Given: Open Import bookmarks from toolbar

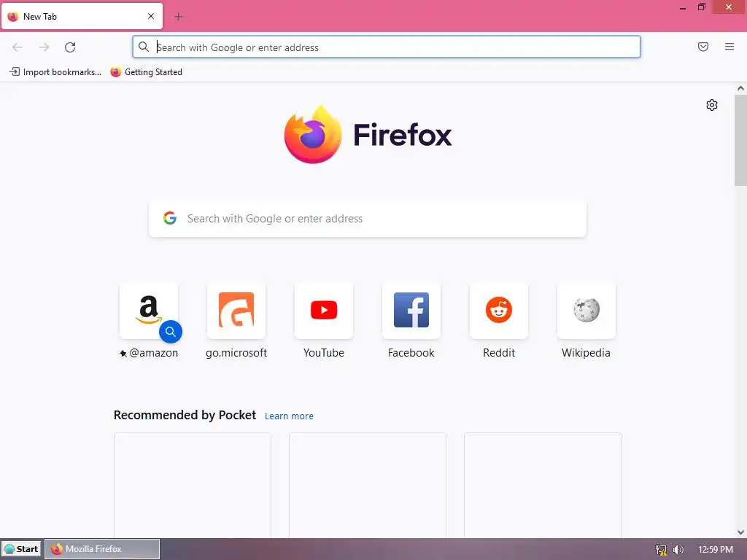Looking at the screenshot, I should [55, 72].
